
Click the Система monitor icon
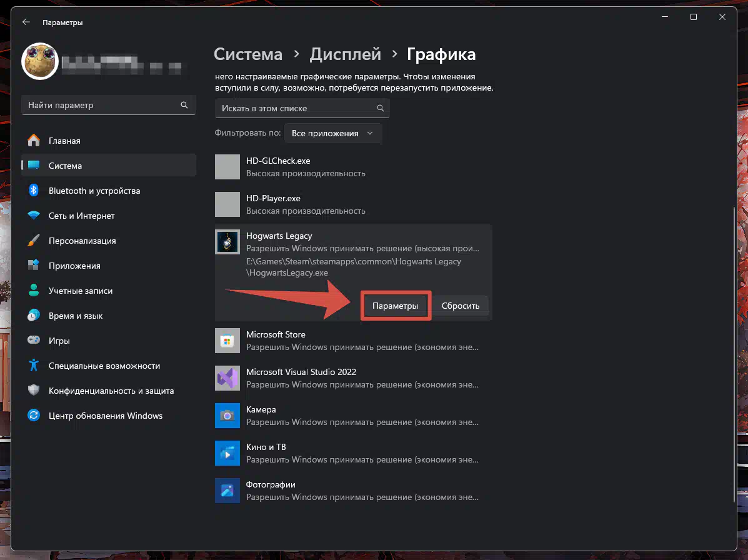coord(34,165)
